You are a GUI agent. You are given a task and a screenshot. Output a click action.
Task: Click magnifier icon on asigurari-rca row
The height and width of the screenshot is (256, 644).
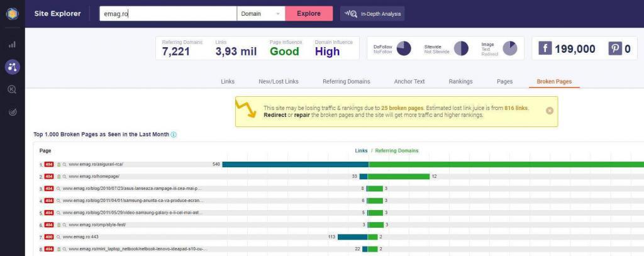[65, 164]
